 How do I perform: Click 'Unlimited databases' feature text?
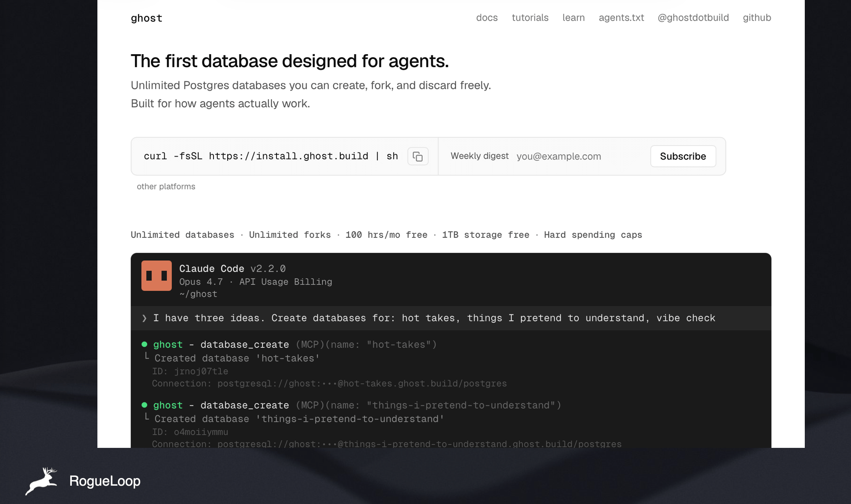[x=182, y=235]
